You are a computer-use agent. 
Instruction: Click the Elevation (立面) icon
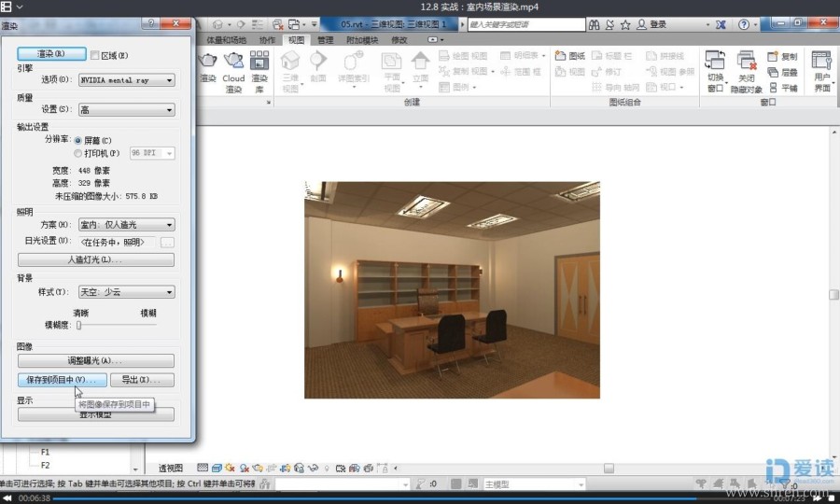click(421, 61)
